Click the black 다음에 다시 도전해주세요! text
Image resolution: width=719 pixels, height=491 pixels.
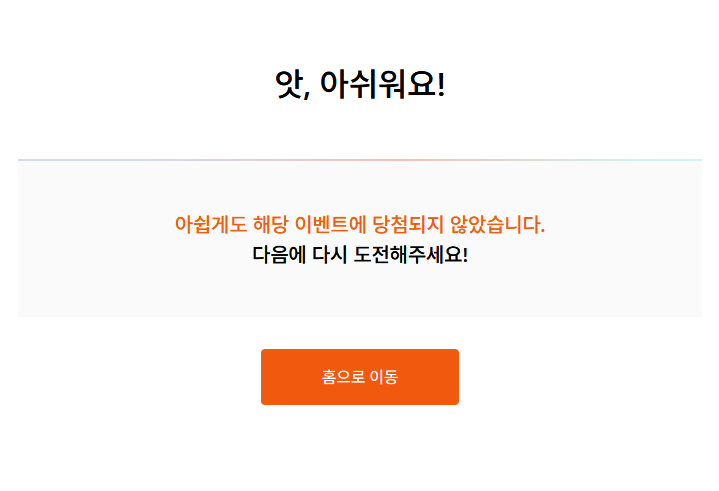[x=360, y=254]
